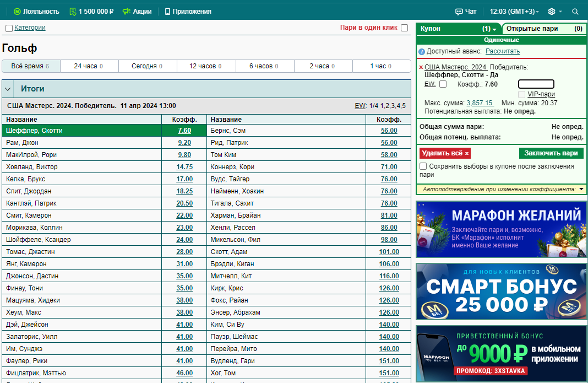This screenshot has width=588, height=383.
Task: Click max amount 3,857.15 link
Action: point(480,103)
